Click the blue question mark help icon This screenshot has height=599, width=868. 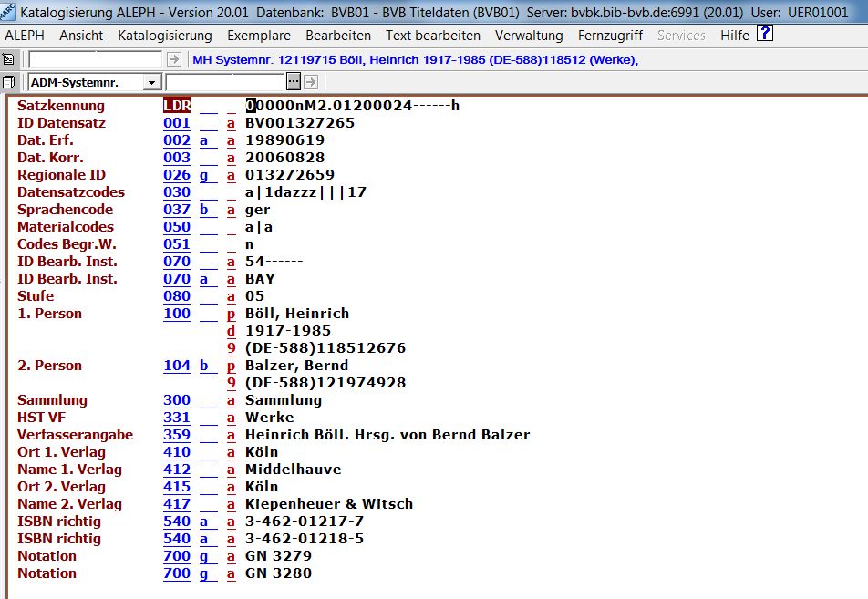[765, 35]
